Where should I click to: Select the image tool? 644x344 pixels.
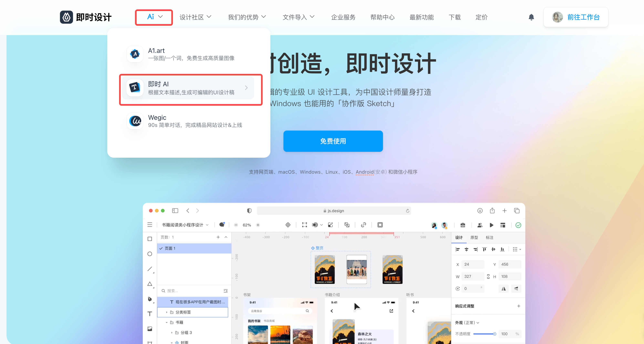click(150, 329)
